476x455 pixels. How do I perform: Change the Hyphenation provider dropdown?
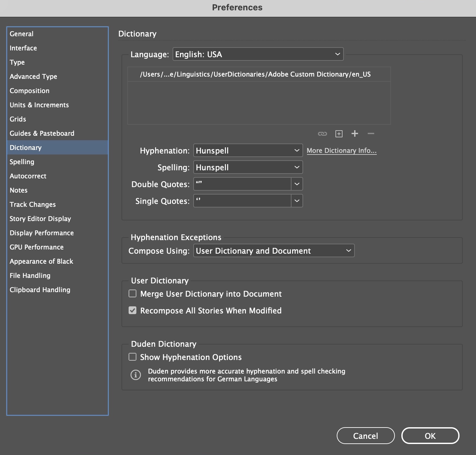pos(248,150)
